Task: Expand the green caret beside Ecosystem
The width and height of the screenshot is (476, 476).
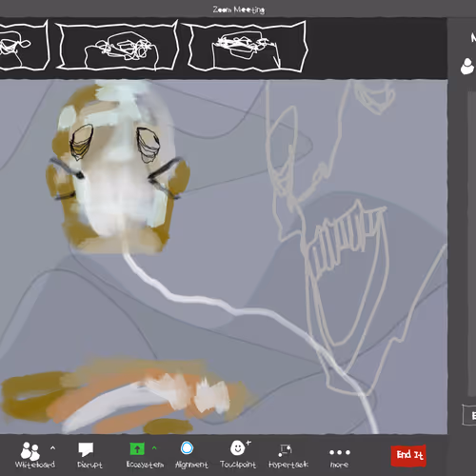Action: (154, 447)
